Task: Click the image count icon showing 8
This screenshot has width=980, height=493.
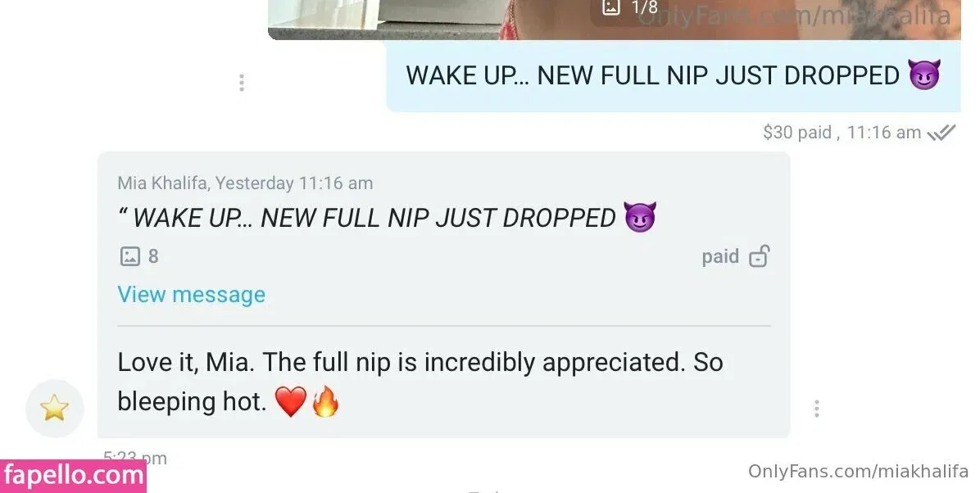Action: pos(130,256)
